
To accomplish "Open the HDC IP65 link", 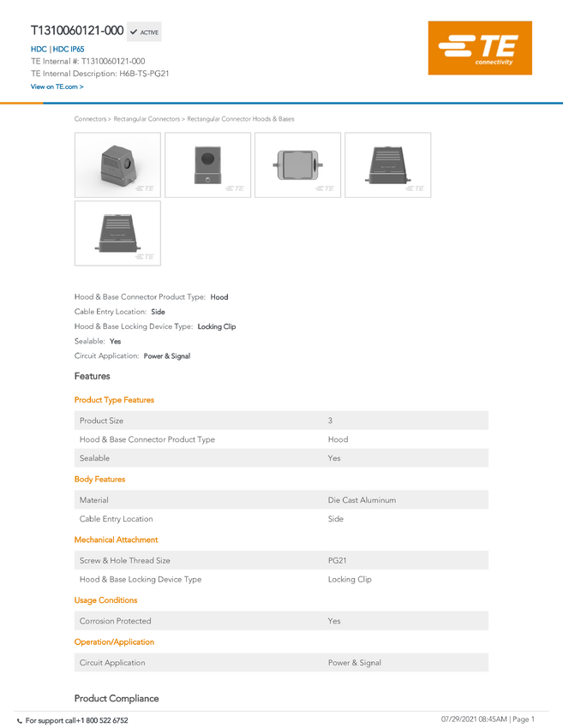I will tap(69, 49).
